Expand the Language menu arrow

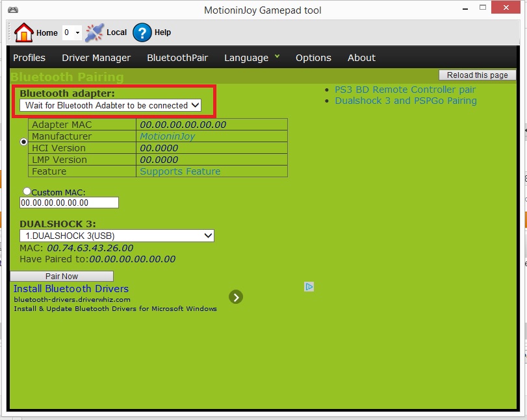tap(277, 56)
